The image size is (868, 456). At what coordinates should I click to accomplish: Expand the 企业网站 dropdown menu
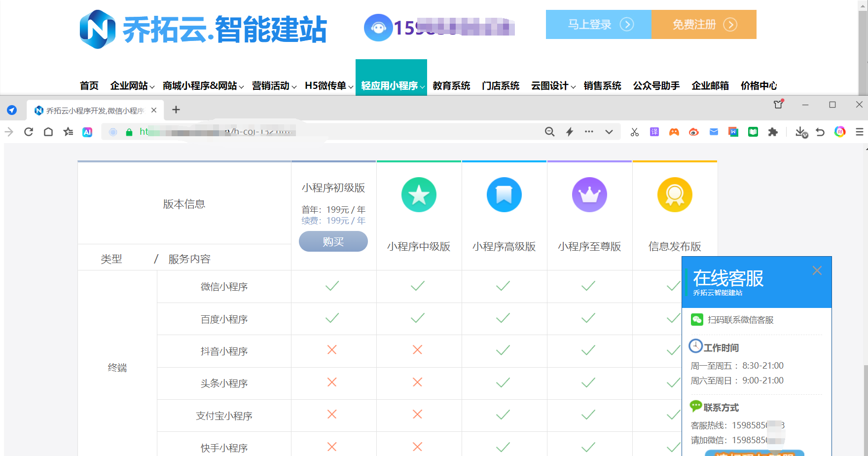pos(132,86)
